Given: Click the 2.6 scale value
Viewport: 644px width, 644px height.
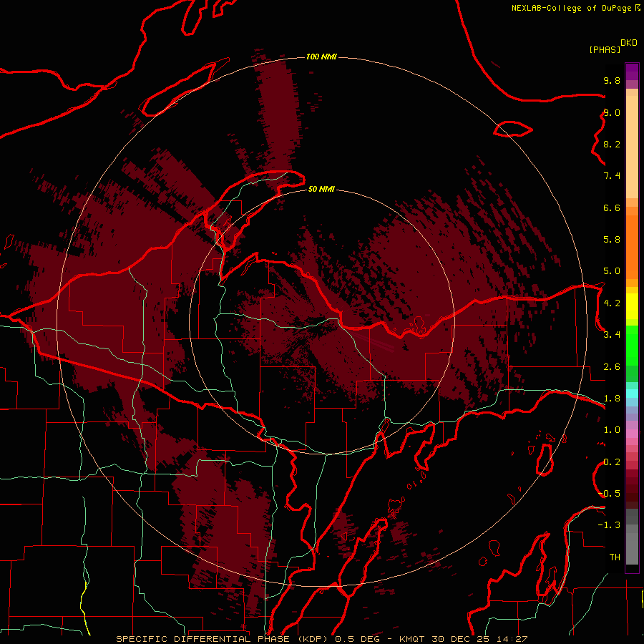Looking at the screenshot, I should click(x=612, y=367).
